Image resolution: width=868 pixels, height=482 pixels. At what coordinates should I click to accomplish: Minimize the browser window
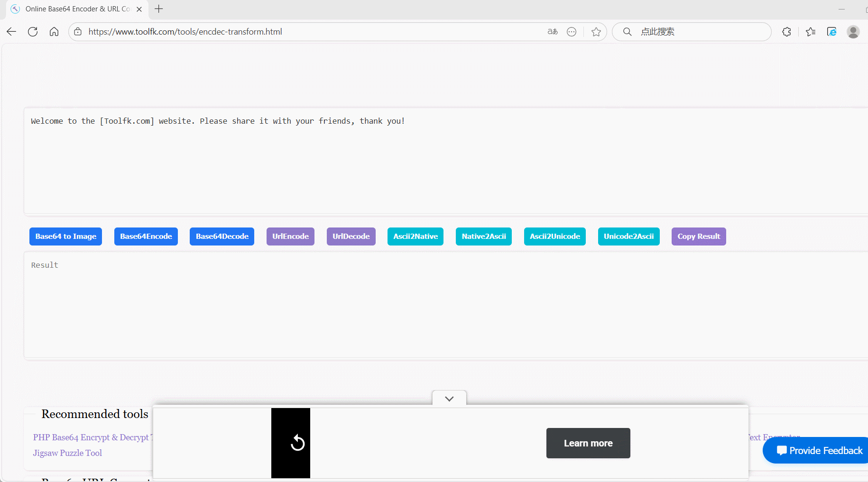click(x=841, y=9)
